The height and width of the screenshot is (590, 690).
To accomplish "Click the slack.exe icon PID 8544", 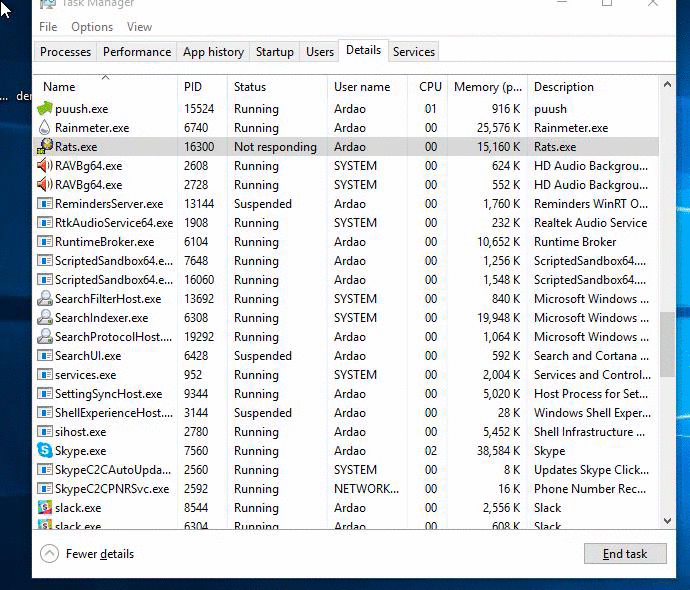I will click(x=44, y=507).
